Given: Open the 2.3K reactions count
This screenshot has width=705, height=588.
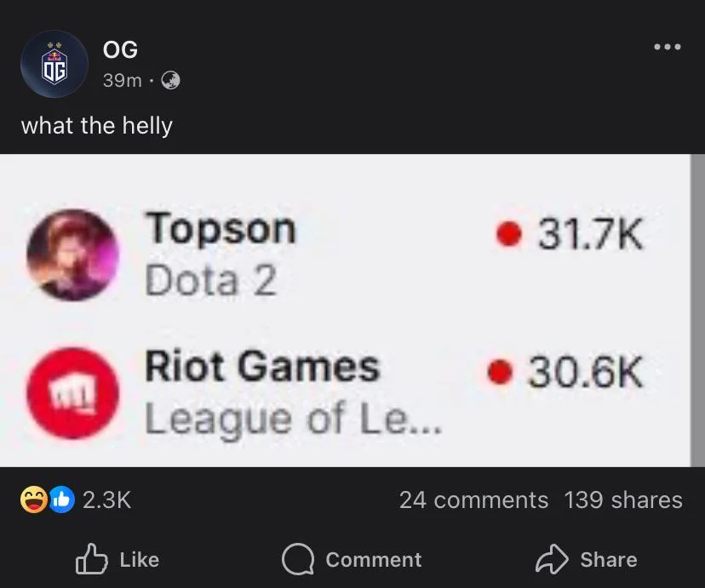Looking at the screenshot, I should coord(106,500).
